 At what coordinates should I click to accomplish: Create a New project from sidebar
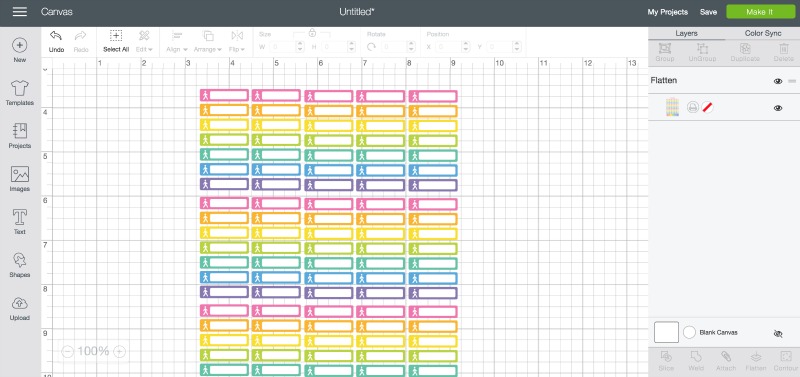20,45
